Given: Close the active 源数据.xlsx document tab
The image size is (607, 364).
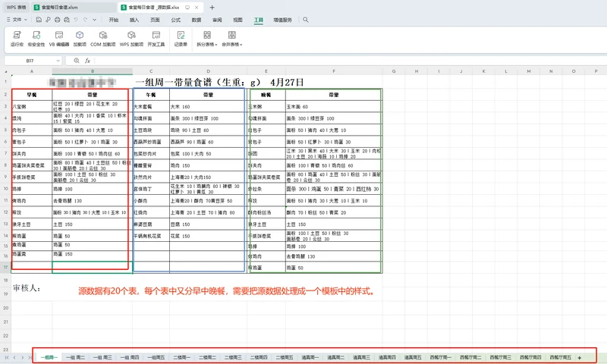Looking at the screenshot, I should click(197, 8).
